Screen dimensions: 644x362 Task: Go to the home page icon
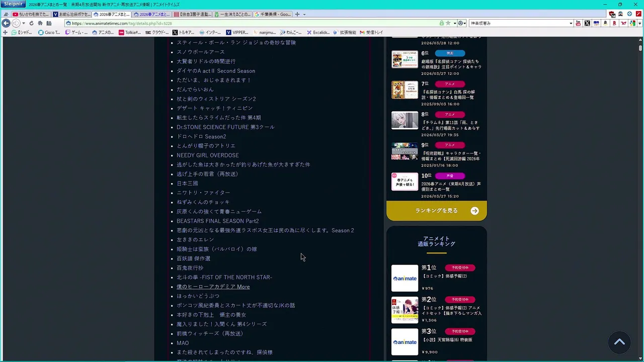[40, 23]
